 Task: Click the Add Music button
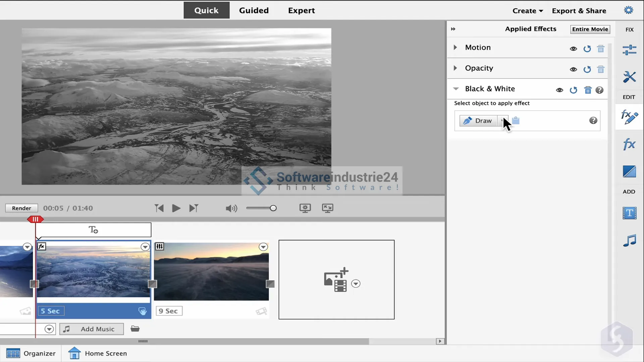[92, 329]
